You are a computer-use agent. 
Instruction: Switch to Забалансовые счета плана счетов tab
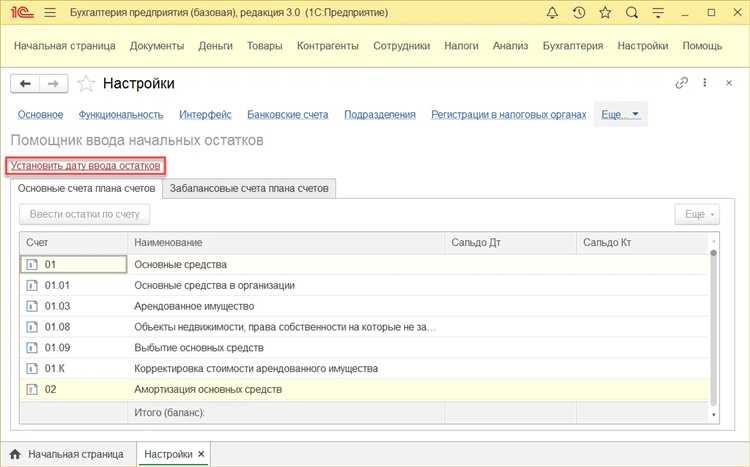[249, 189]
